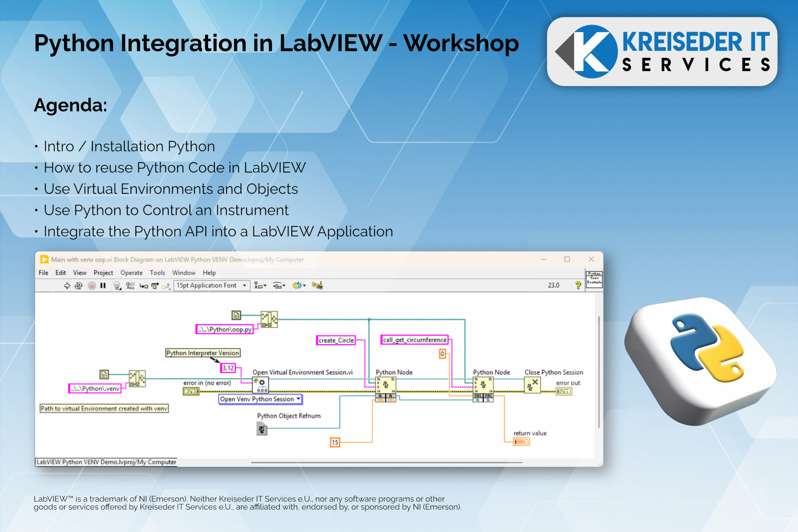Screen dimensions: 798x532
Task: Open the File menu
Action: [x=43, y=273]
